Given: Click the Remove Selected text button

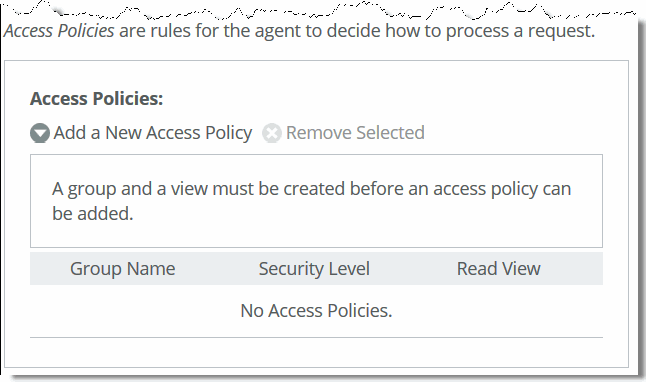Looking at the screenshot, I should (x=355, y=133).
